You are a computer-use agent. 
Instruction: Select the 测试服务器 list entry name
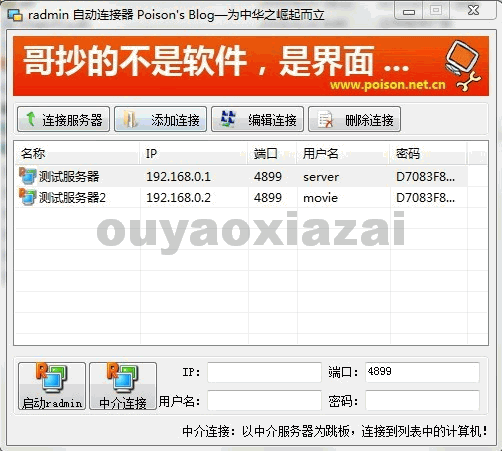[69, 177]
